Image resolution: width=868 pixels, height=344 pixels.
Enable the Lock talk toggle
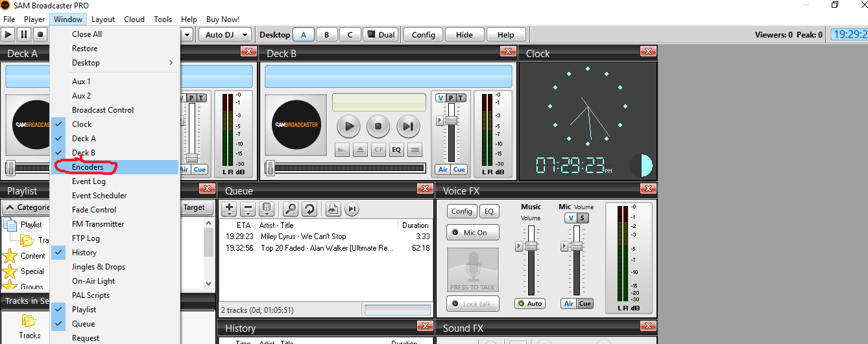coord(472,304)
